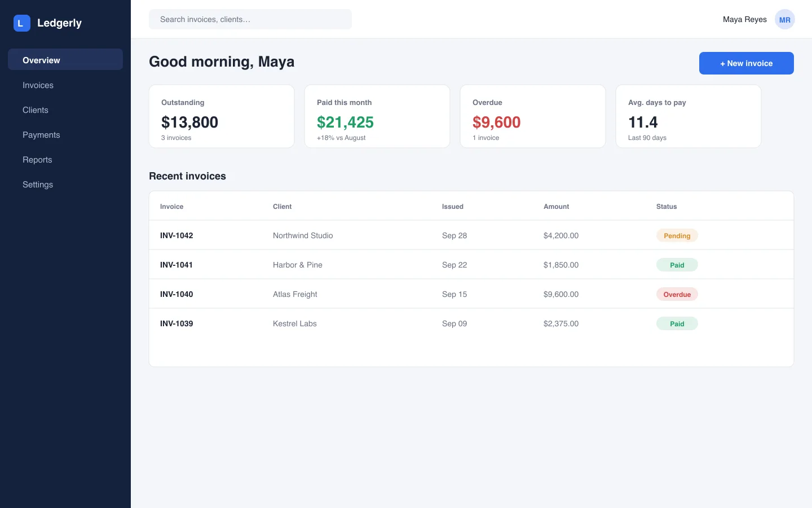Focus the search invoices field

250,19
